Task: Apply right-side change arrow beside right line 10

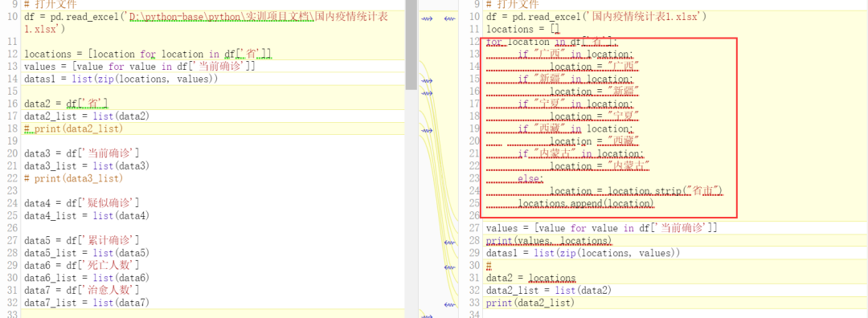Action: 449,18
